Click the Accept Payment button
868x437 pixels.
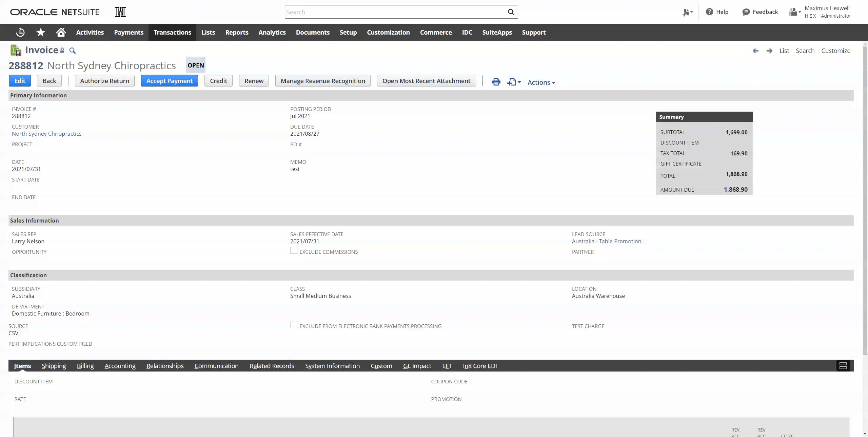click(x=170, y=81)
